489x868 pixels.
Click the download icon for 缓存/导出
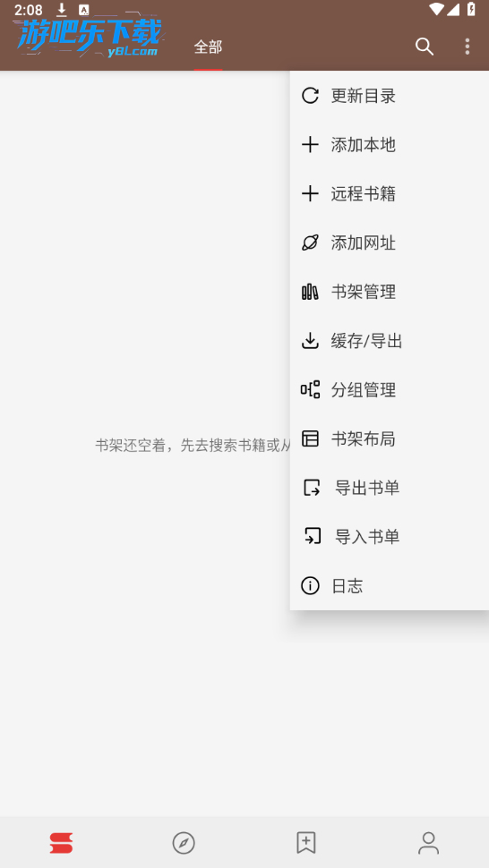coord(310,340)
